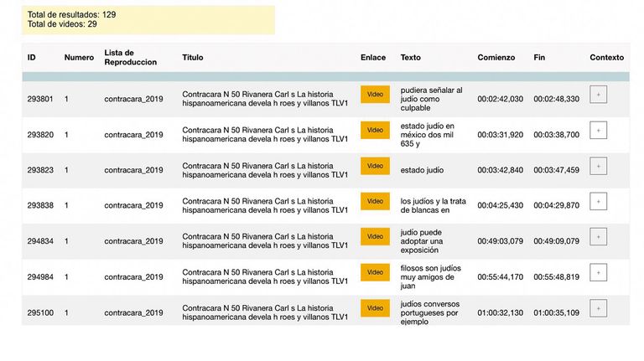Open Video link for row 294834
The image size is (644, 361).
(375, 237)
